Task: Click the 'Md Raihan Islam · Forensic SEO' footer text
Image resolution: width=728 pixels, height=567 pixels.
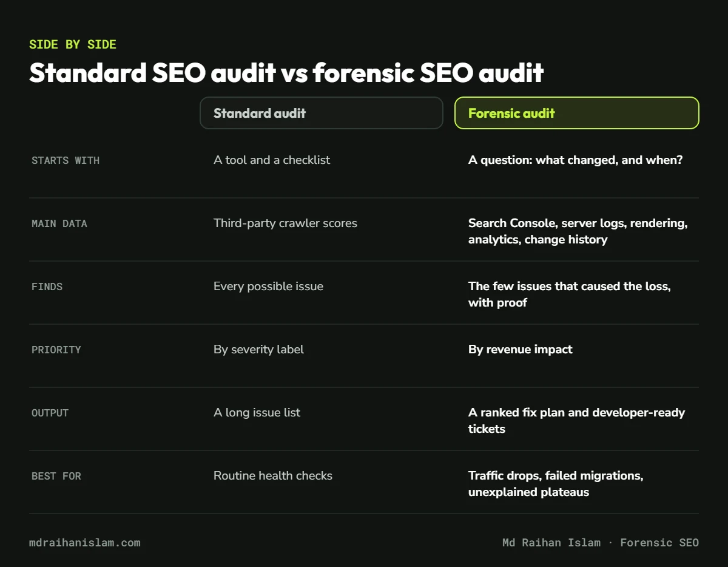Action: point(601,543)
